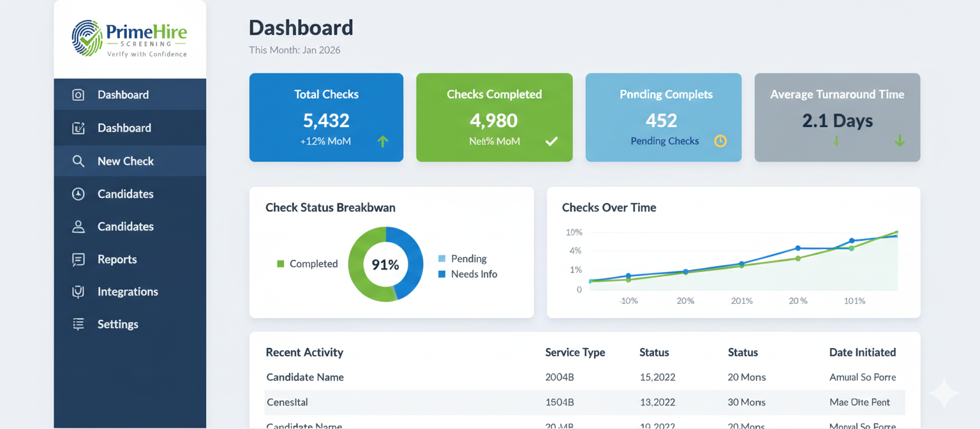The height and width of the screenshot is (429, 980).
Task: Go to Settings in the sidebar
Action: click(x=117, y=324)
